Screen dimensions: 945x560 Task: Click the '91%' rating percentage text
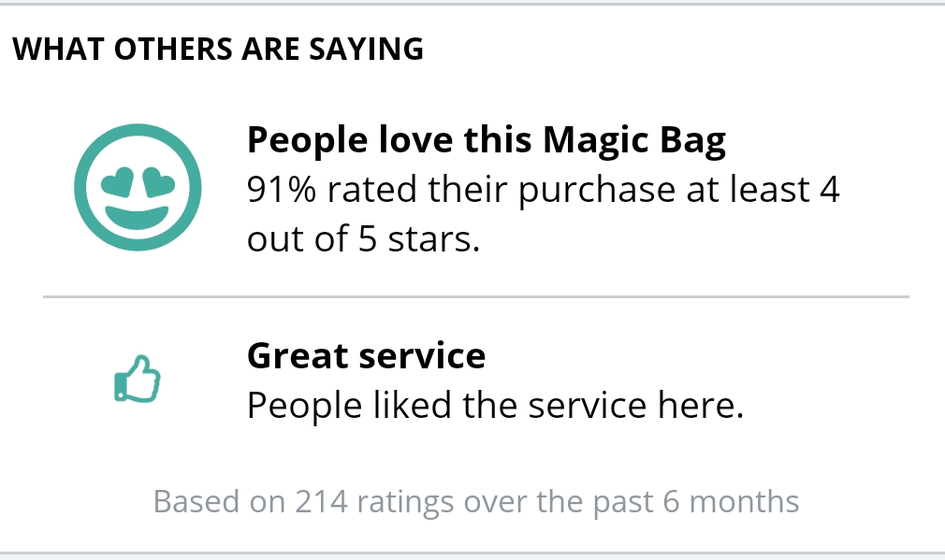tap(282, 189)
